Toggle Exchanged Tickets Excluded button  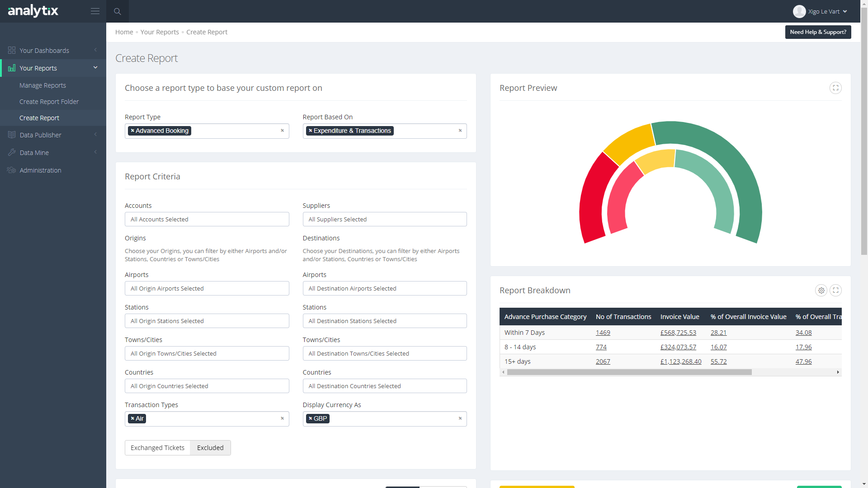coord(210,448)
